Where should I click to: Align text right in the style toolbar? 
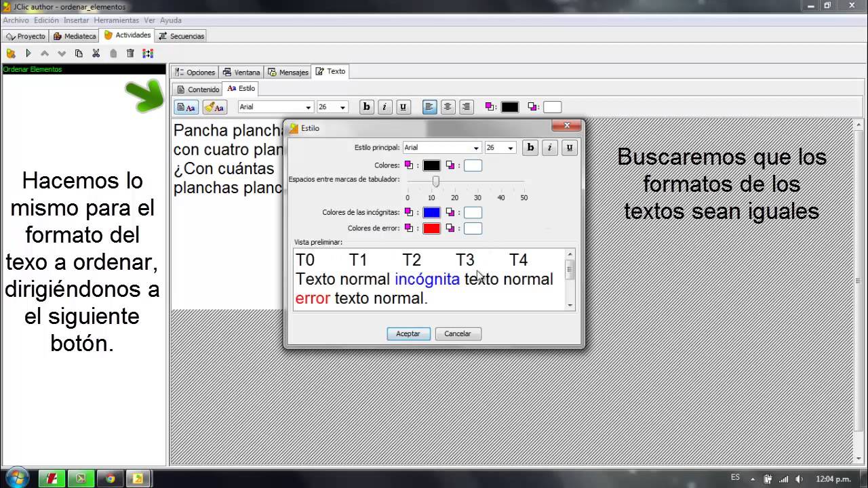[466, 106]
